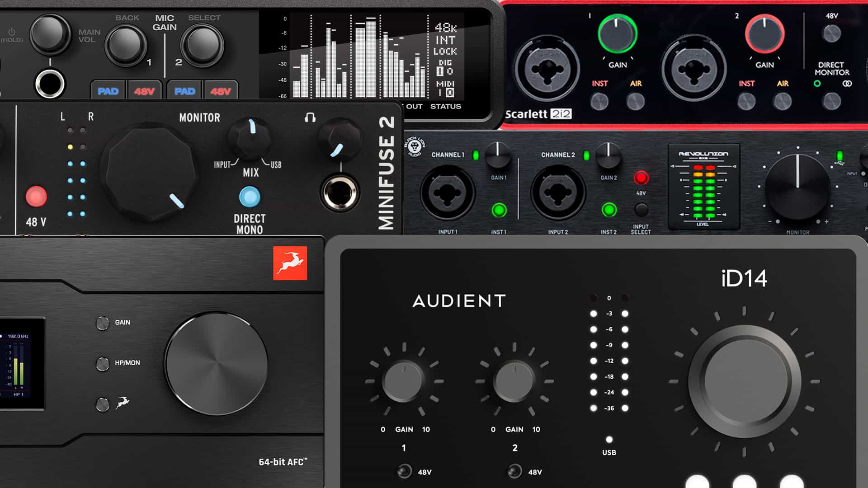
Task: Enable the first 48V button next to PAD
Action: (145, 91)
